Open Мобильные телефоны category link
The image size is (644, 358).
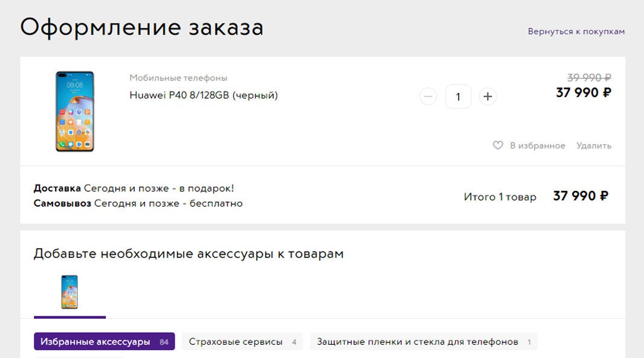(178, 78)
